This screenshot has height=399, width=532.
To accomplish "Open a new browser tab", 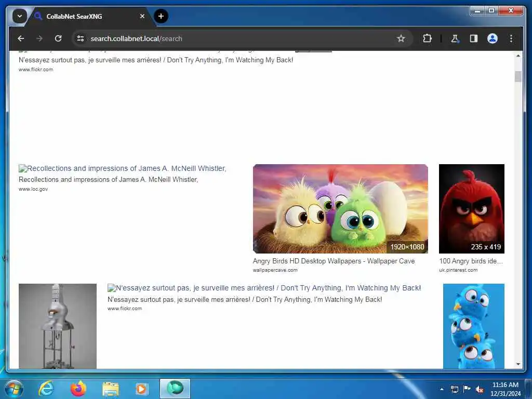I will tap(161, 16).
